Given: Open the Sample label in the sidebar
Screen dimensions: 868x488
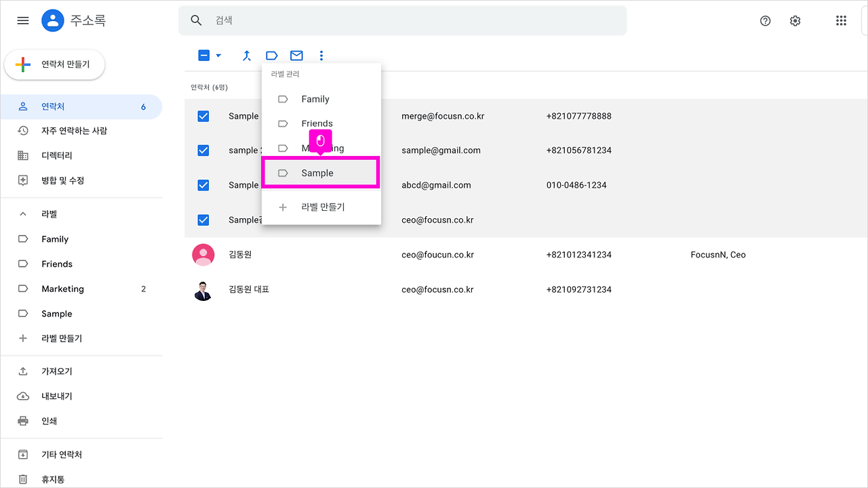Looking at the screenshot, I should click(x=81, y=314).
